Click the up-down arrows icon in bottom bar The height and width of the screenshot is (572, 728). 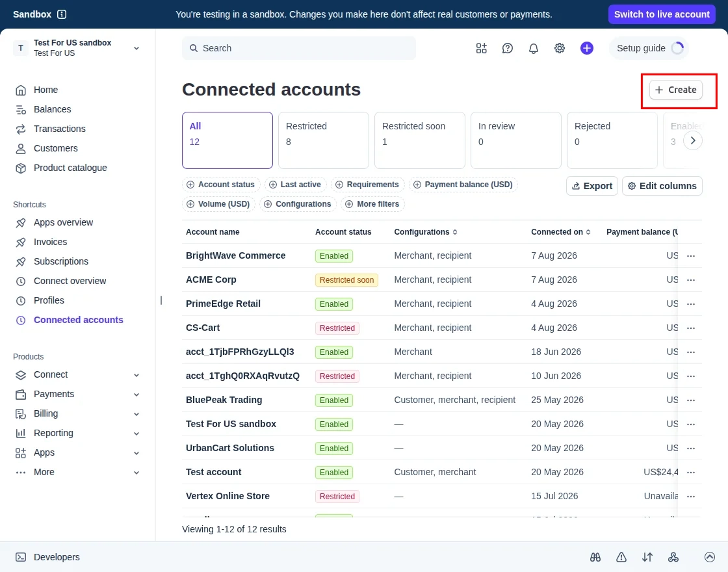647,557
